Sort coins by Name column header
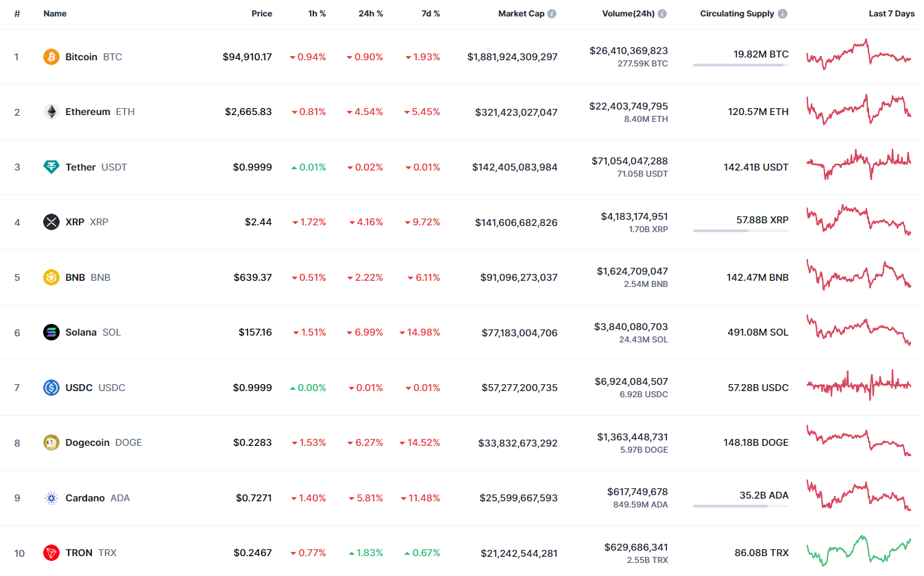924x576 pixels. [x=55, y=14]
